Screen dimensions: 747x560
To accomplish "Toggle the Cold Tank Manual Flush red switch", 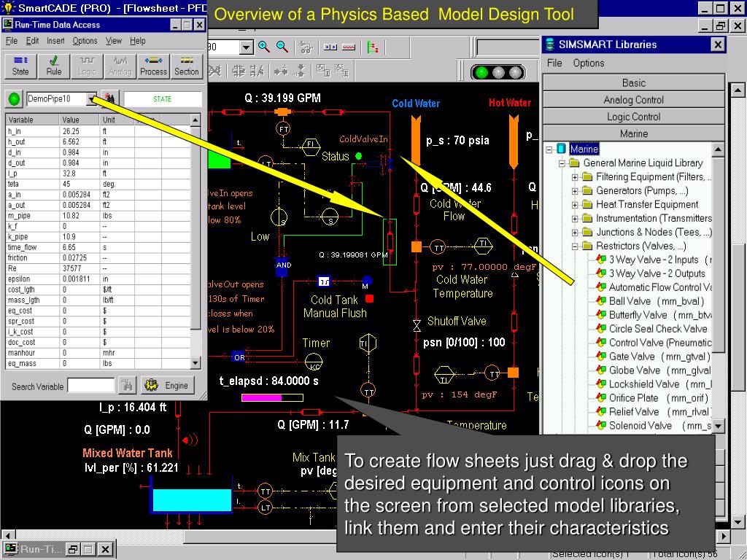I will pyautogui.click(x=369, y=298).
